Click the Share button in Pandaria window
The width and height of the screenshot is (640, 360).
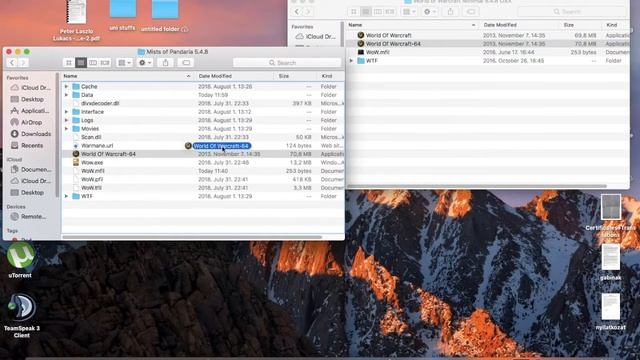tap(165, 62)
